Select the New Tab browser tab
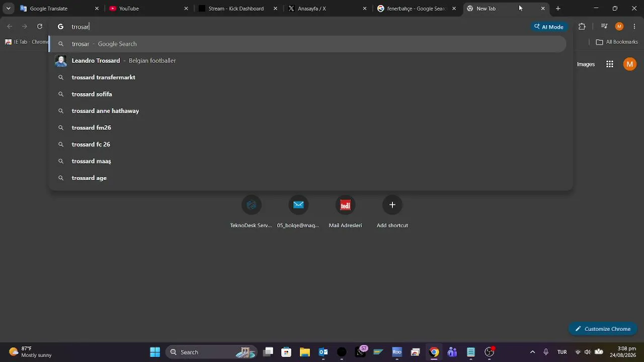 [x=507, y=9]
